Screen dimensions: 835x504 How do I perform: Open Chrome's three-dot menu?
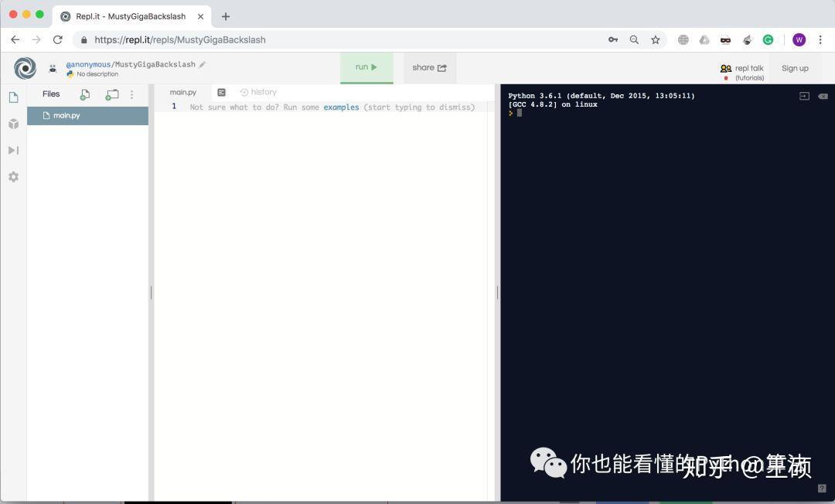click(x=822, y=39)
